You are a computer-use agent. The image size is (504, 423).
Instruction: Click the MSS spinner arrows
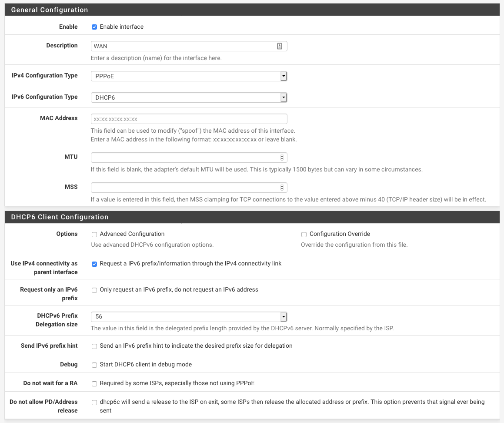[282, 188]
